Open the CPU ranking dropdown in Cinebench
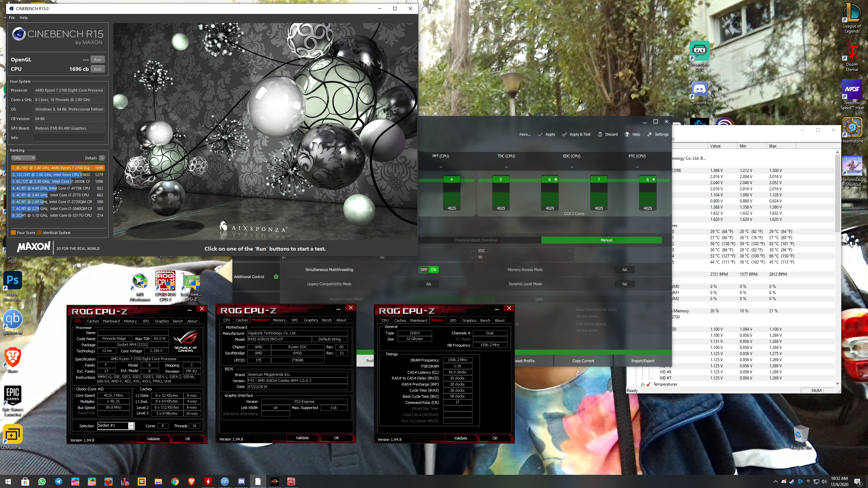The width and height of the screenshot is (868, 488). 24,158
